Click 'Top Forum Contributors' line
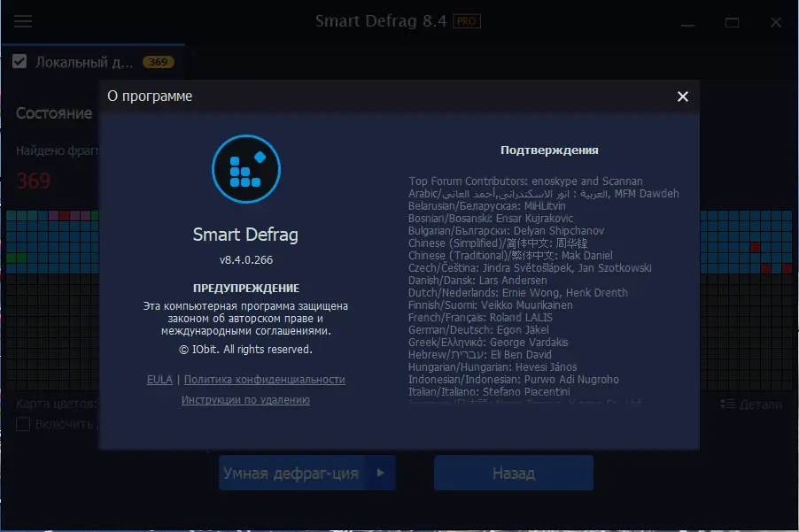The image size is (799, 532). pyautogui.click(x=525, y=181)
